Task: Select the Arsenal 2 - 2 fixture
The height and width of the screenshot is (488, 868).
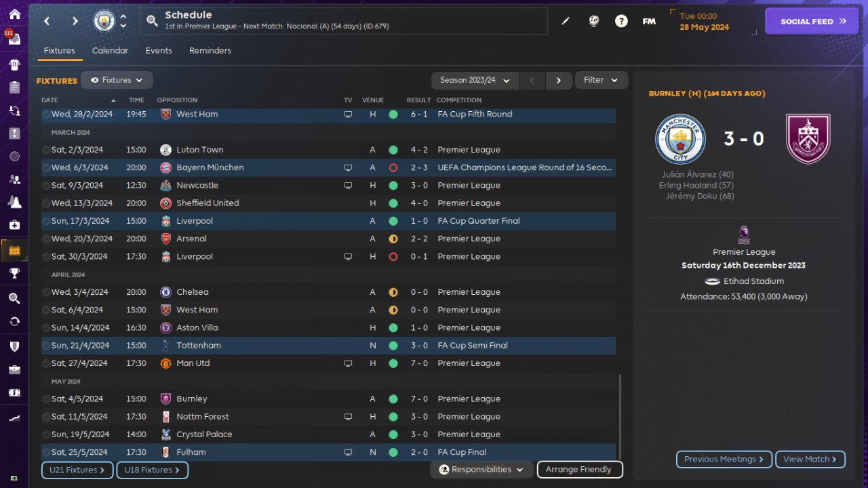Action: pyautogui.click(x=328, y=239)
